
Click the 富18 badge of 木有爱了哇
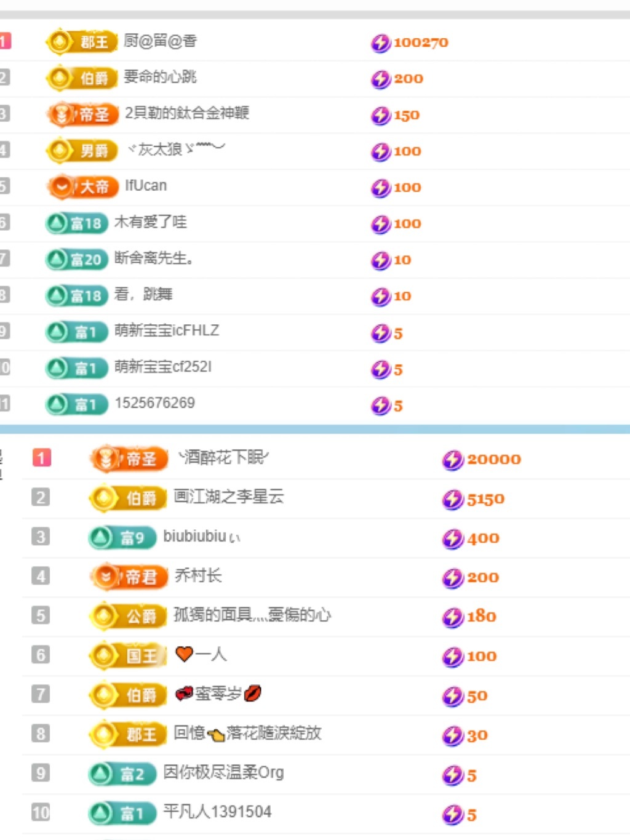[x=76, y=223]
